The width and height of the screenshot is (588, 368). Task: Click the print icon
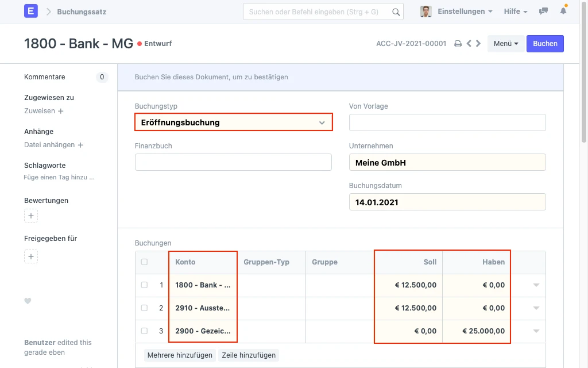[458, 44]
